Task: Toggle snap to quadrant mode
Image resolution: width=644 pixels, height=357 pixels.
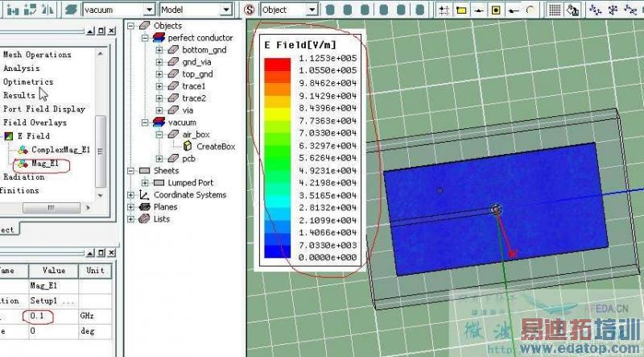Action: pyautogui.click(x=514, y=10)
